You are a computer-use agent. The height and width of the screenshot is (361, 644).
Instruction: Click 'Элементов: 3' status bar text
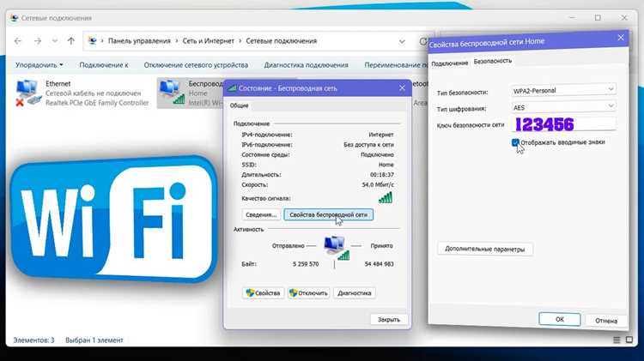click(33, 340)
